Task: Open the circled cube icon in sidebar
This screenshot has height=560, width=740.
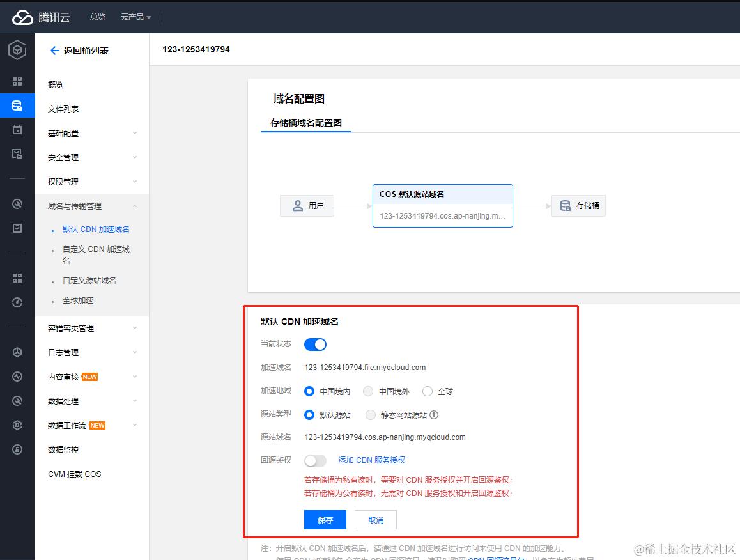Action: click(17, 352)
